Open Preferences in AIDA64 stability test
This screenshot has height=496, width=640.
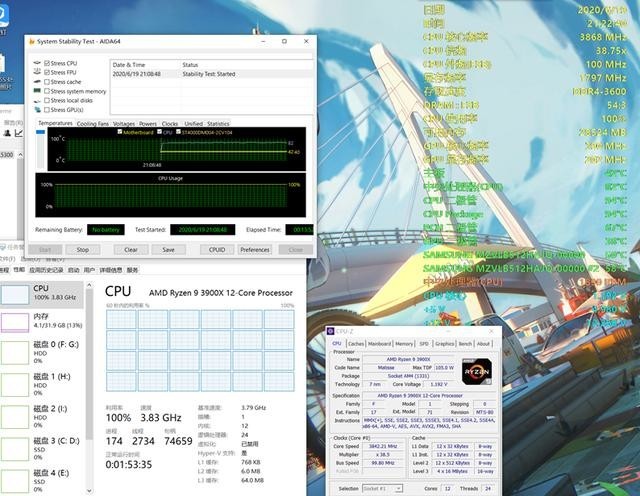click(255, 249)
